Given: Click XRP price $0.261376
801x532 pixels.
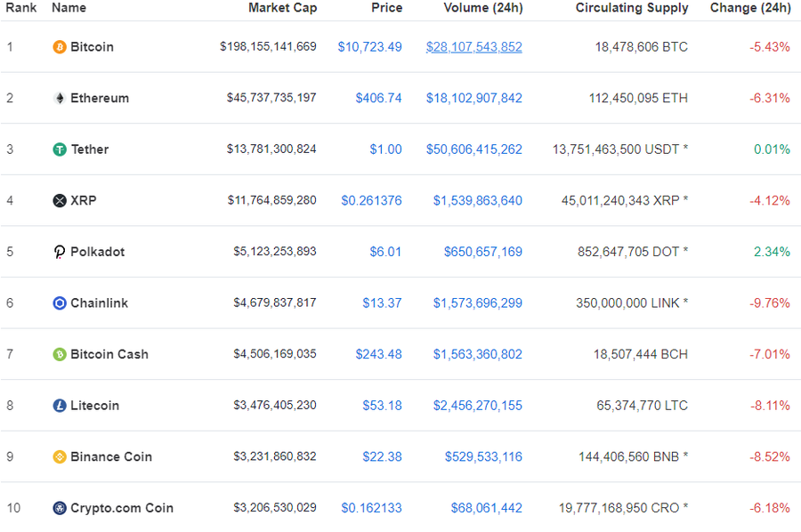Looking at the screenshot, I should pyautogui.click(x=371, y=201).
